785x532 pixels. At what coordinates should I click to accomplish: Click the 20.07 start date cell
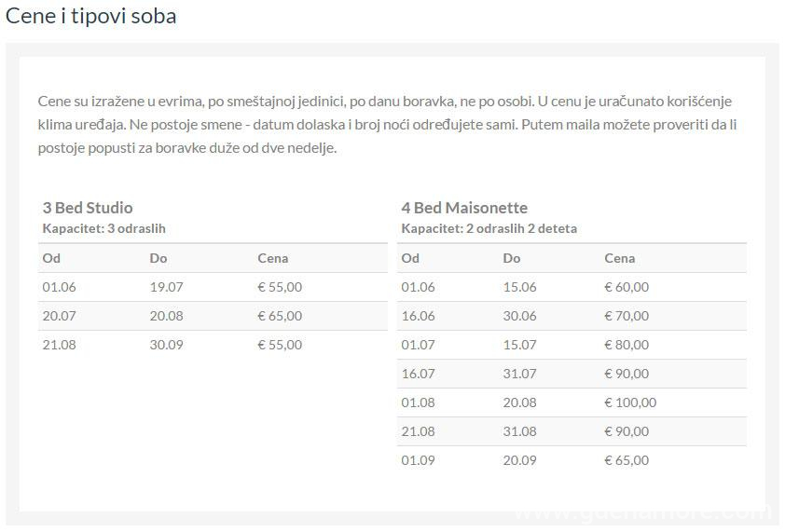(59, 316)
